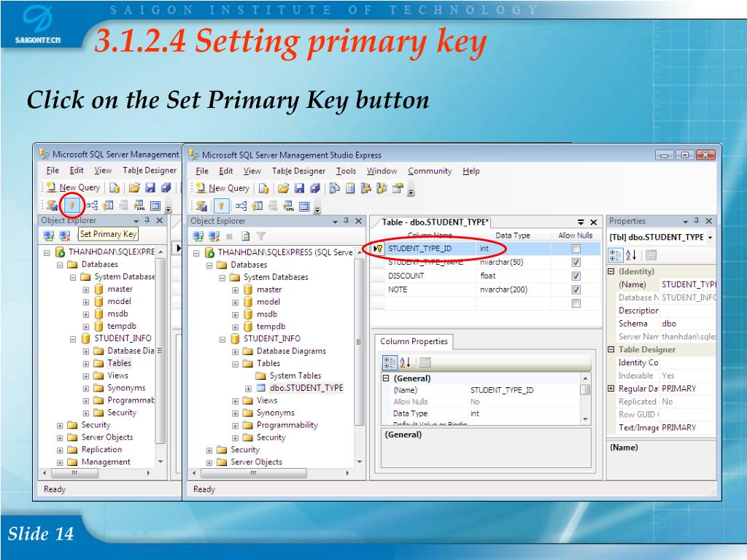The image size is (747, 560).
Task: Click Connect icon in left Object Explorer
Action: pyautogui.click(x=49, y=236)
